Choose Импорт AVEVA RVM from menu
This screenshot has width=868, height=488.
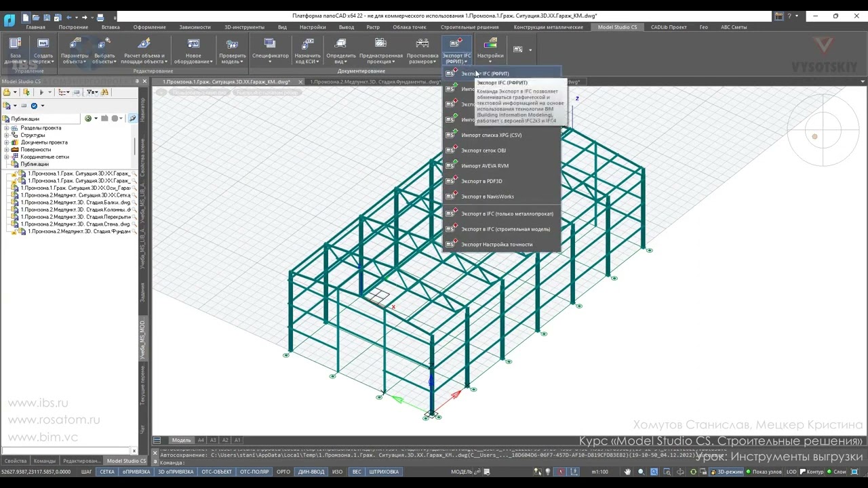tap(502, 166)
